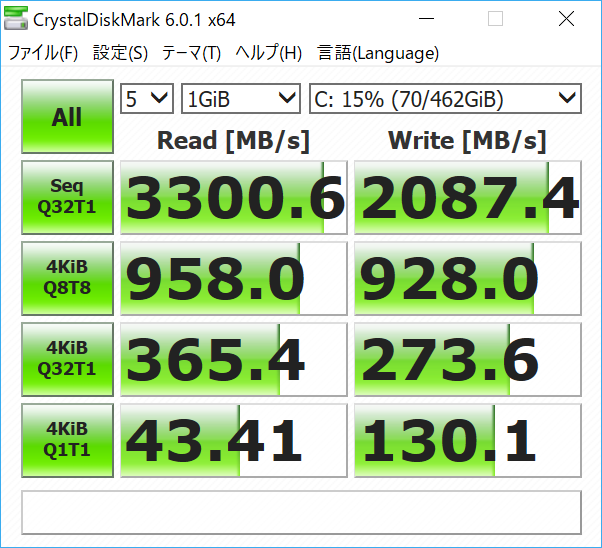Click the empty comment field at the bottom

pyautogui.click(x=301, y=512)
